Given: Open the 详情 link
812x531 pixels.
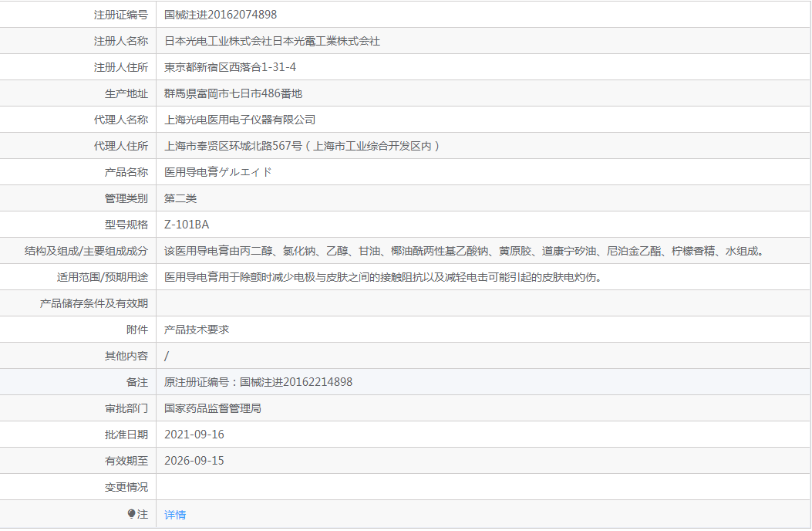Looking at the screenshot, I should click(175, 515).
